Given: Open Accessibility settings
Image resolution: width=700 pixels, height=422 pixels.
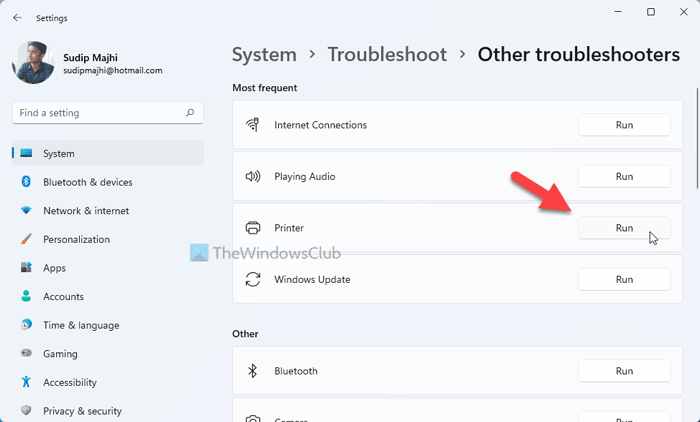Looking at the screenshot, I should click(108, 382).
